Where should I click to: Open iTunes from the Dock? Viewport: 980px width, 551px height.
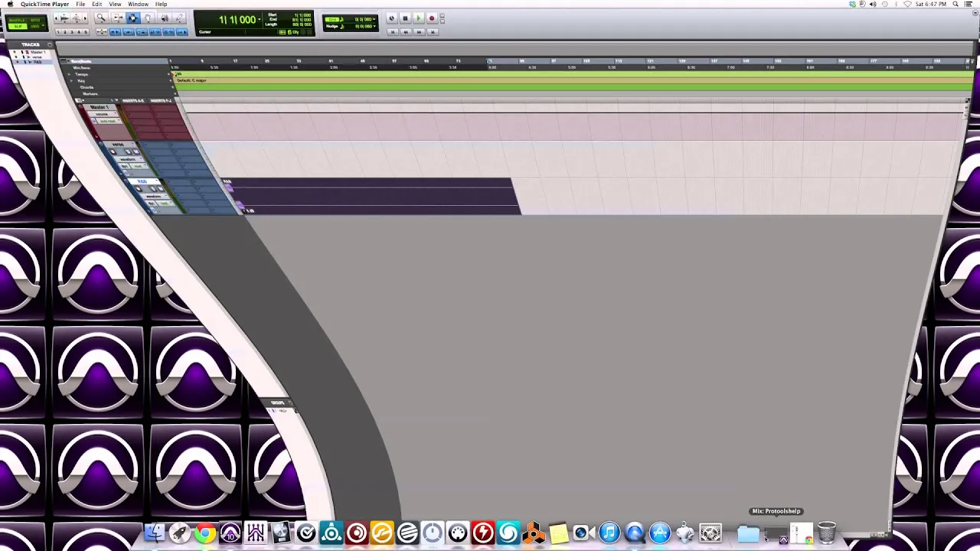(x=609, y=533)
